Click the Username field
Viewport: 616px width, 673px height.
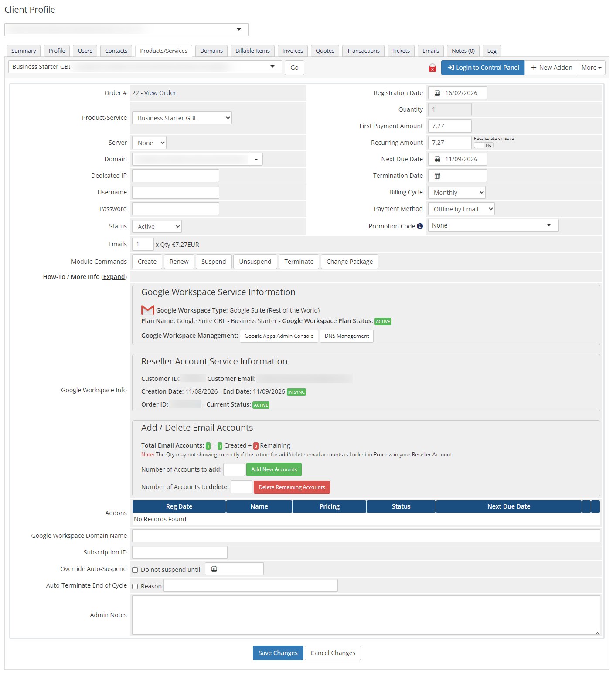(176, 192)
